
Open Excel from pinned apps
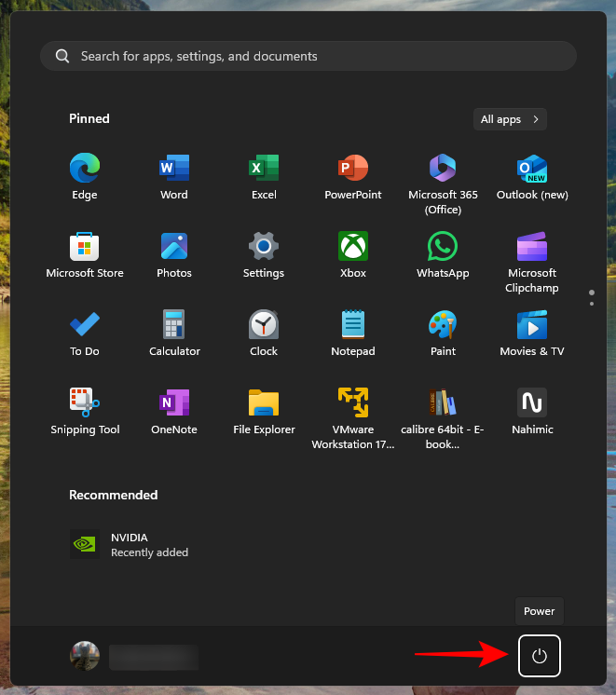pos(264,170)
